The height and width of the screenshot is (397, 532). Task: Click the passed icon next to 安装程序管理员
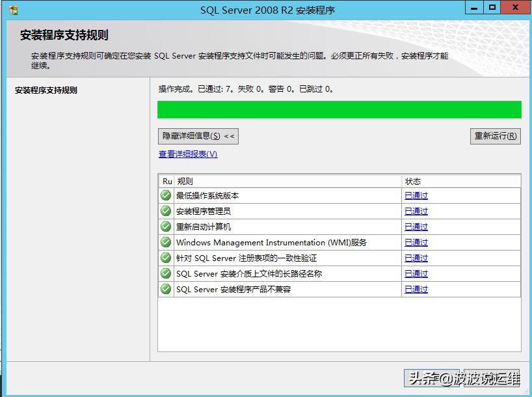coord(166,212)
